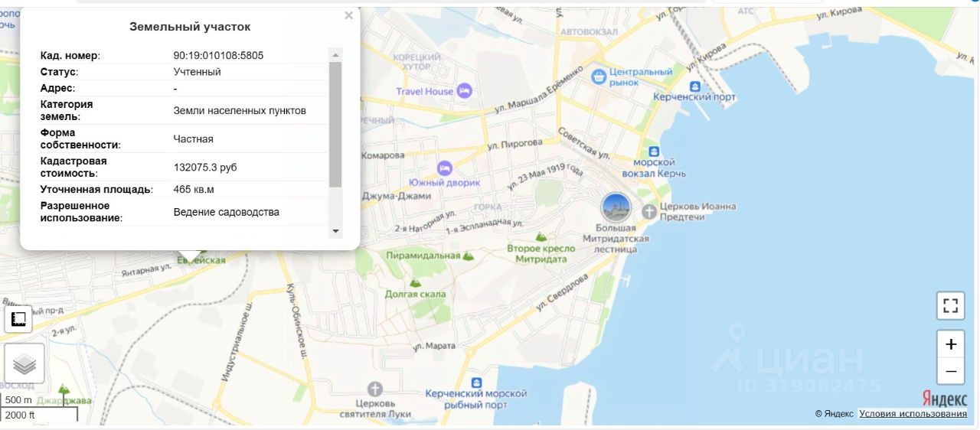Click the ул. Маршала Ерёменко label
Screen dimensions: 980x430
[539, 90]
